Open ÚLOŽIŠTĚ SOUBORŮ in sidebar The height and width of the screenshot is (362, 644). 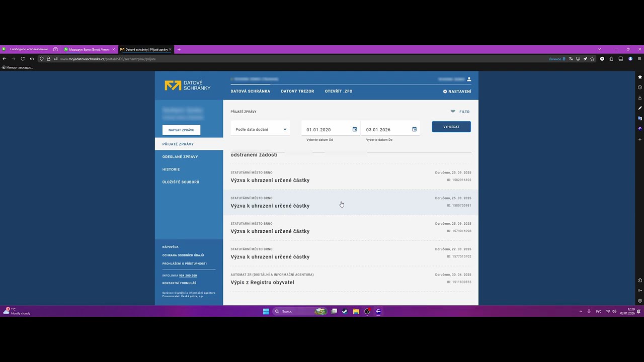click(x=181, y=182)
